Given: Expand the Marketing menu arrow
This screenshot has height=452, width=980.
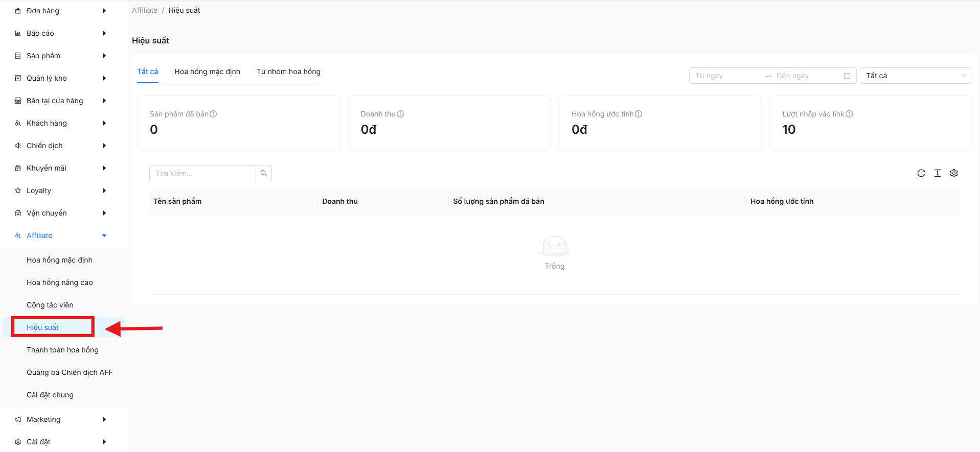Looking at the screenshot, I should [x=104, y=419].
